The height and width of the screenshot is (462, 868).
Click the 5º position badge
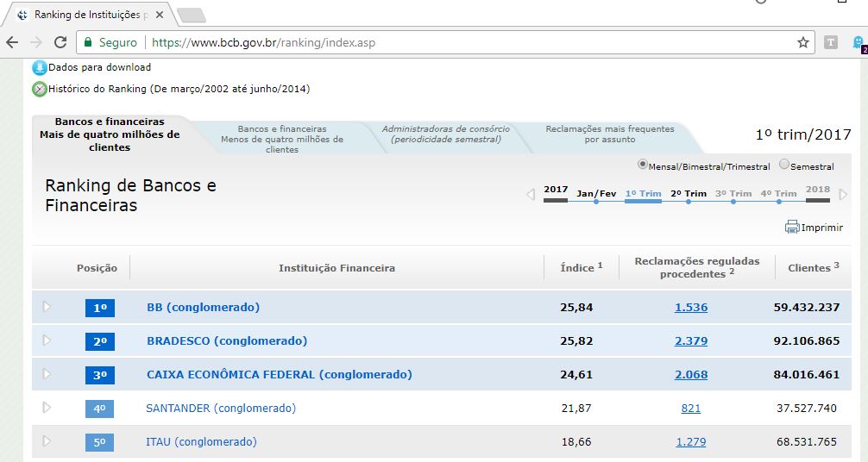[99, 442]
